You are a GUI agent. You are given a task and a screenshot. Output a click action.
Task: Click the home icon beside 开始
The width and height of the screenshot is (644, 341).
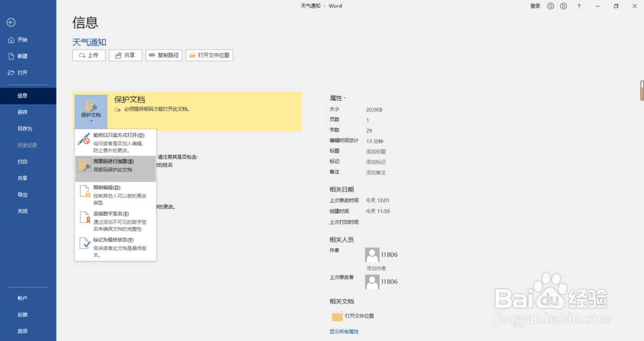[11, 40]
